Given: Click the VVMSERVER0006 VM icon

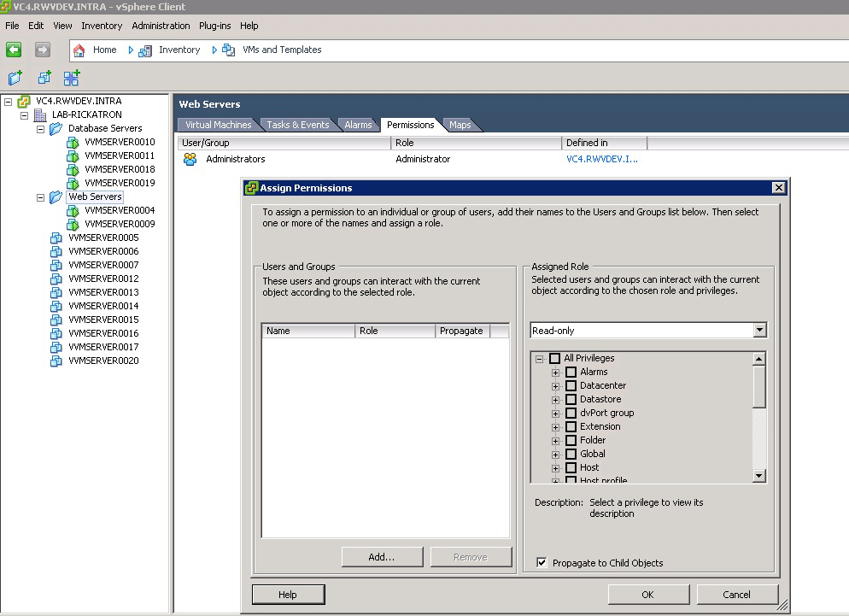Looking at the screenshot, I should click(56, 251).
